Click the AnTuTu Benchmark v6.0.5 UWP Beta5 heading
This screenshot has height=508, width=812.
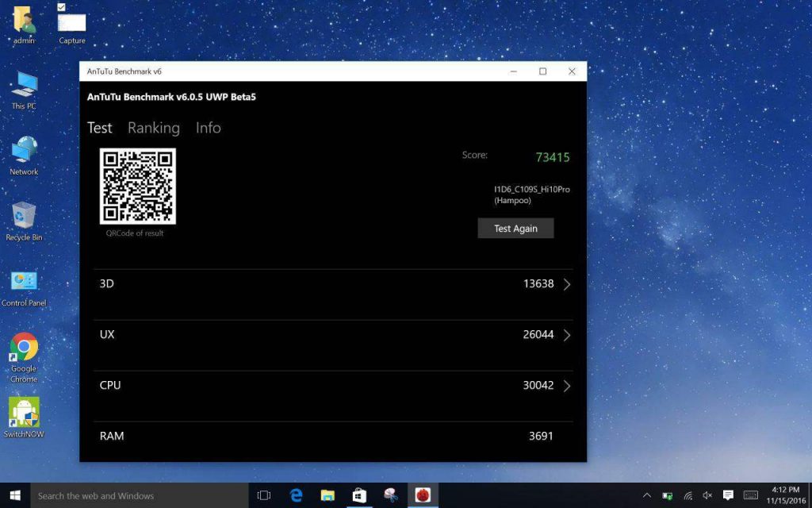click(x=171, y=97)
